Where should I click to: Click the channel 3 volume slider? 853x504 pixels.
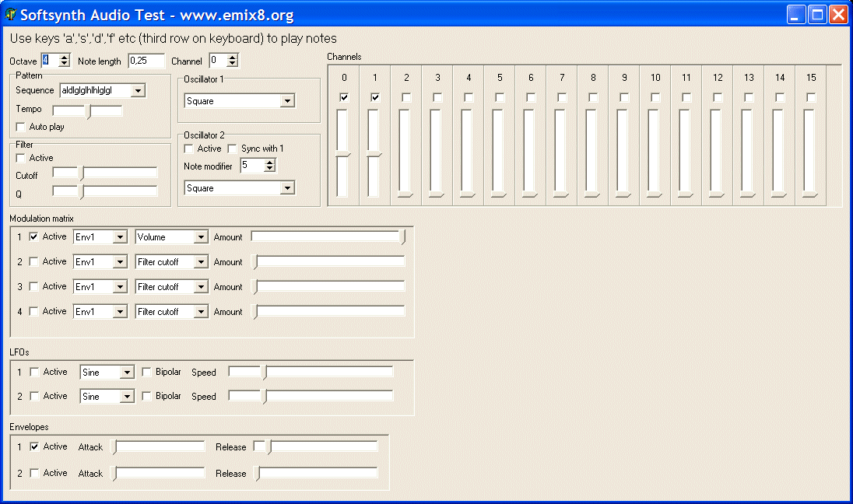pos(436,153)
